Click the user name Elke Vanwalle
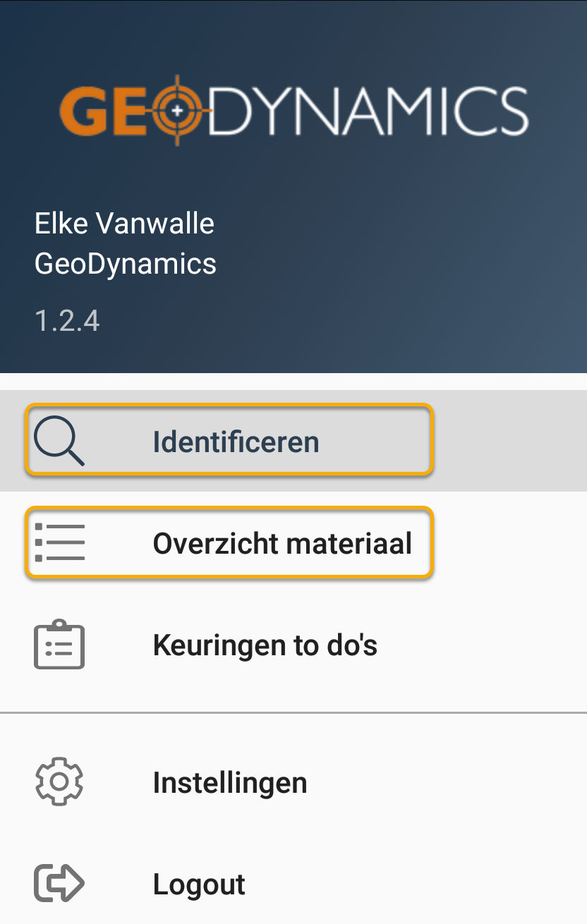 click(x=124, y=224)
